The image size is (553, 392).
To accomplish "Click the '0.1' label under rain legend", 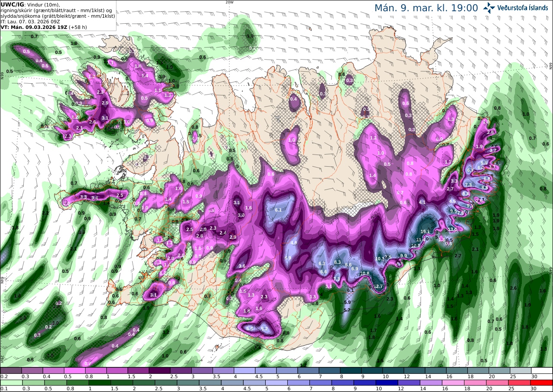I will click(x=3, y=389).
